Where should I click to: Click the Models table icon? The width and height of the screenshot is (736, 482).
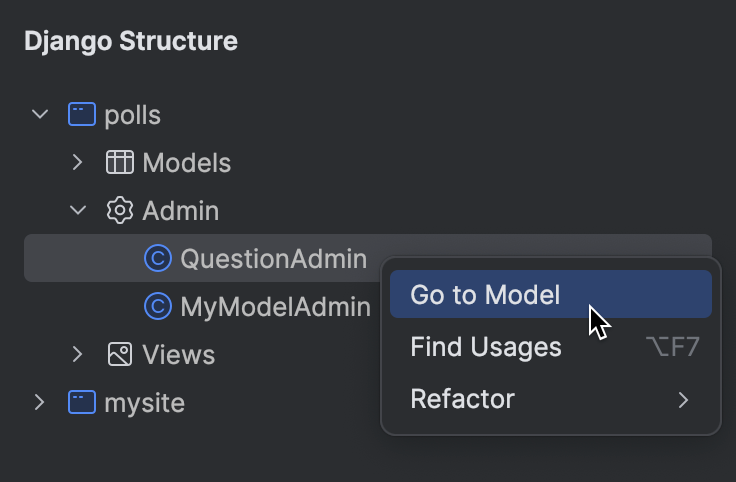click(120, 162)
